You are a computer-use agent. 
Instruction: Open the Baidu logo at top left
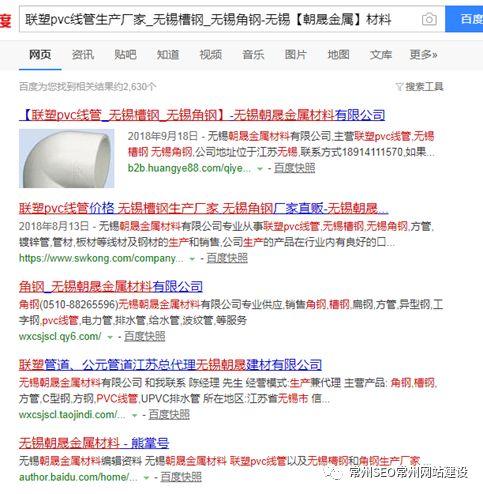click(6, 19)
